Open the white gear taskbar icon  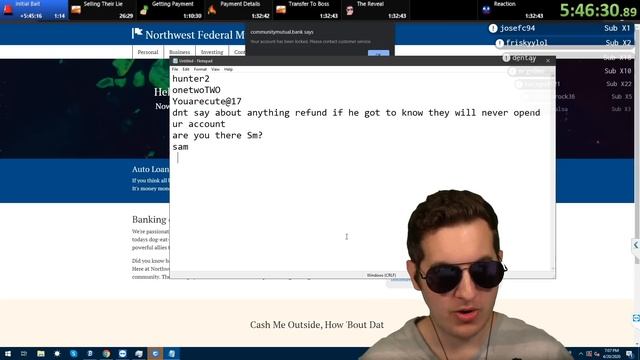point(57,353)
